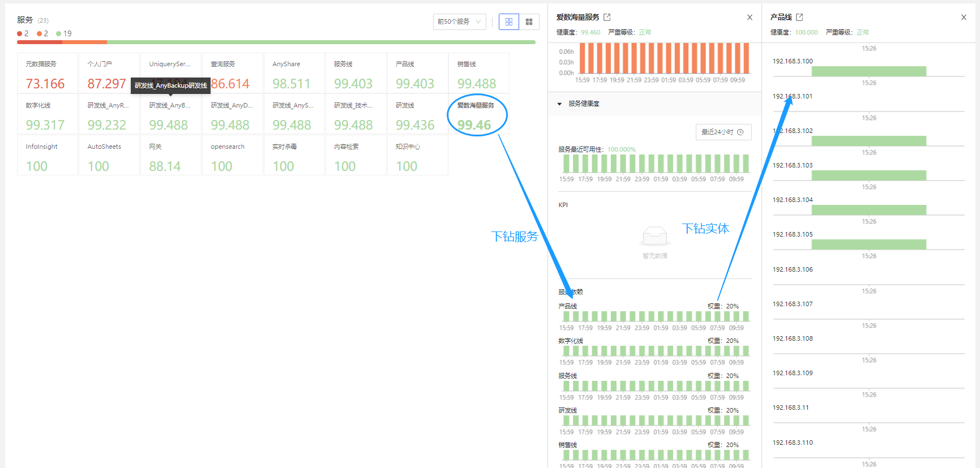Click entity 192.168.3.104 row
The image size is (980, 468).
point(793,200)
